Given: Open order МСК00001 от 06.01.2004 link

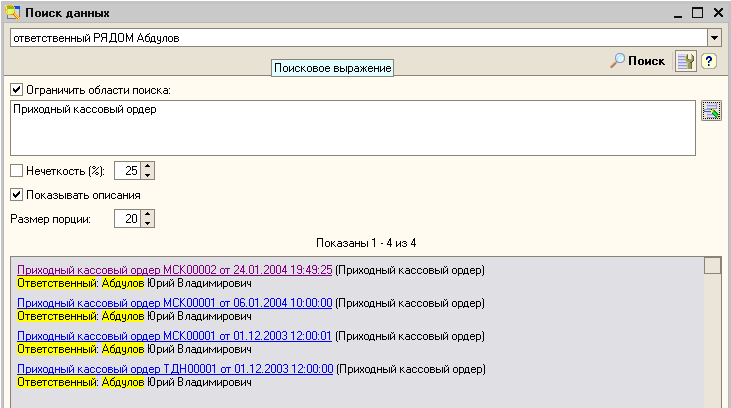Looking at the screenshot, I should pos(174,303).
